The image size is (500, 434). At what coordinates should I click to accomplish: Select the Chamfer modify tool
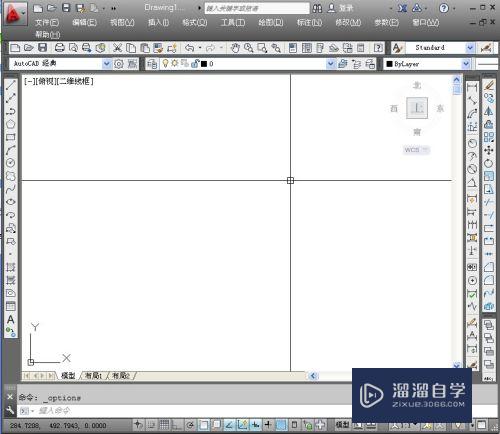(489, 267)
